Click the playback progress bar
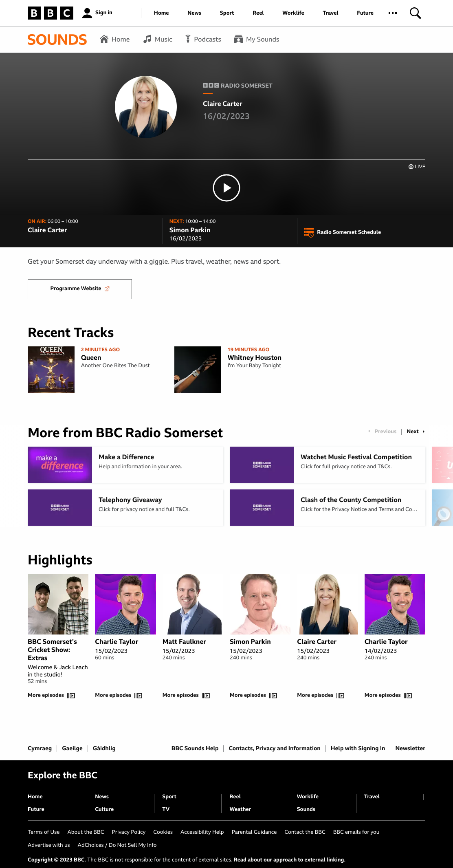This screenshot has width=453, height=868. pos(226,159)
